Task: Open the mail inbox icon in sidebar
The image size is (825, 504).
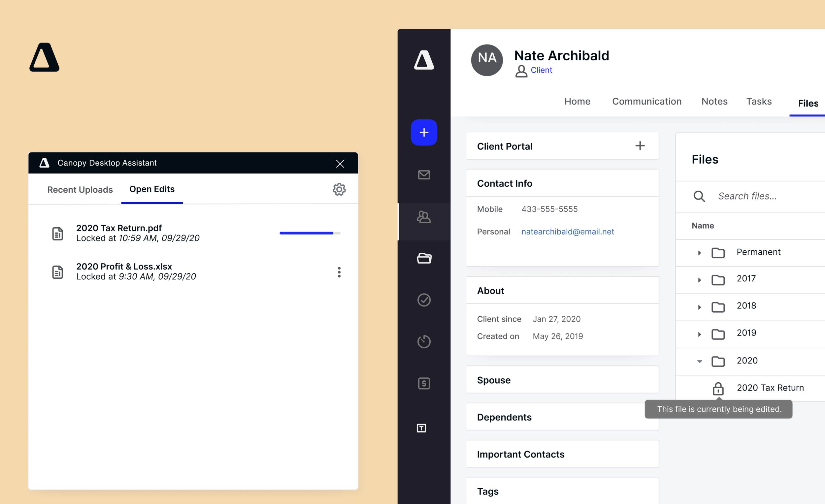Action: point(424,175)
